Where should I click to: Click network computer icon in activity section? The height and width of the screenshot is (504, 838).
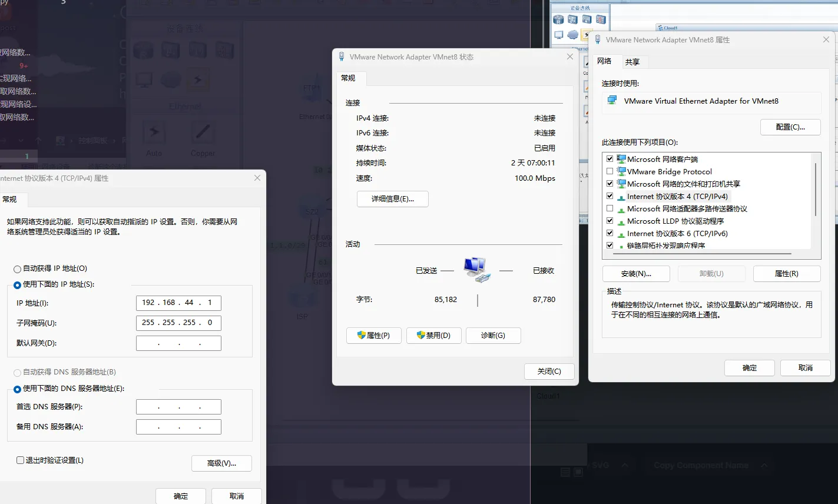pyautogui.click(x=477, y=270)
